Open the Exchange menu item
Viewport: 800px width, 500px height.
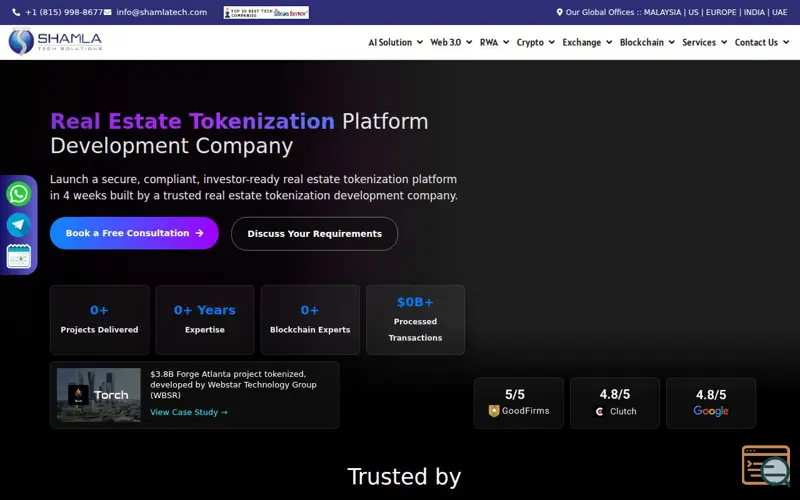[582, 42]
